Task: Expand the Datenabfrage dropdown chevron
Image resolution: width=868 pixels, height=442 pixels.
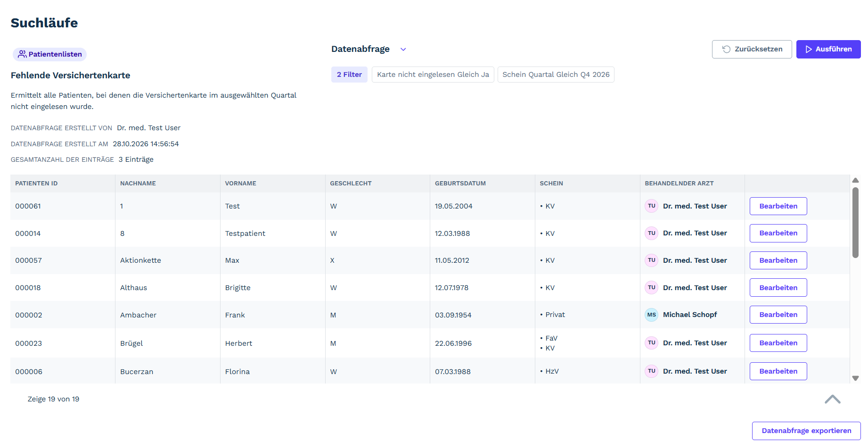Action: coord(403,50)
